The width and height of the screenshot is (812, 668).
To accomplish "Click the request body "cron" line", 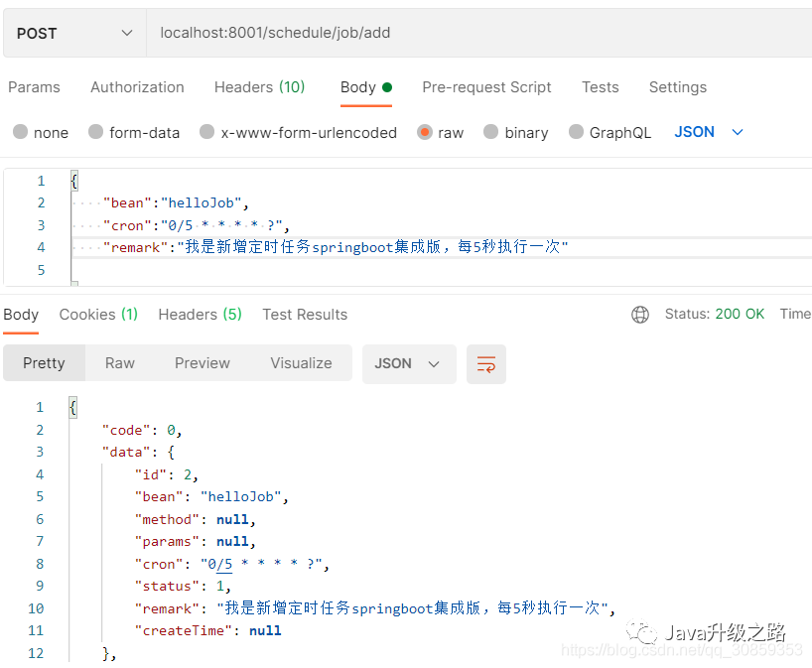I will tap(196, 225).
